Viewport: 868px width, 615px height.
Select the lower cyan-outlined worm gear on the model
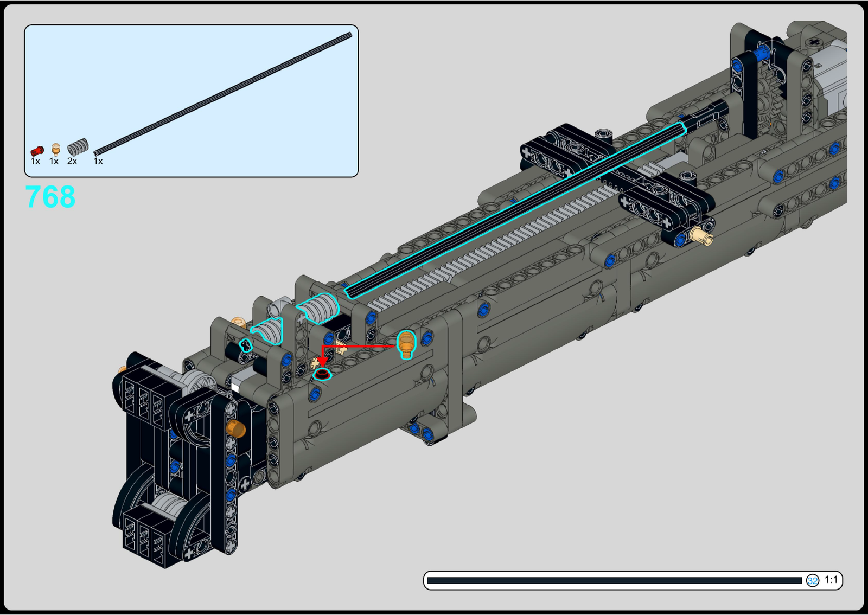pyautogui.click(x=269, y=330)
